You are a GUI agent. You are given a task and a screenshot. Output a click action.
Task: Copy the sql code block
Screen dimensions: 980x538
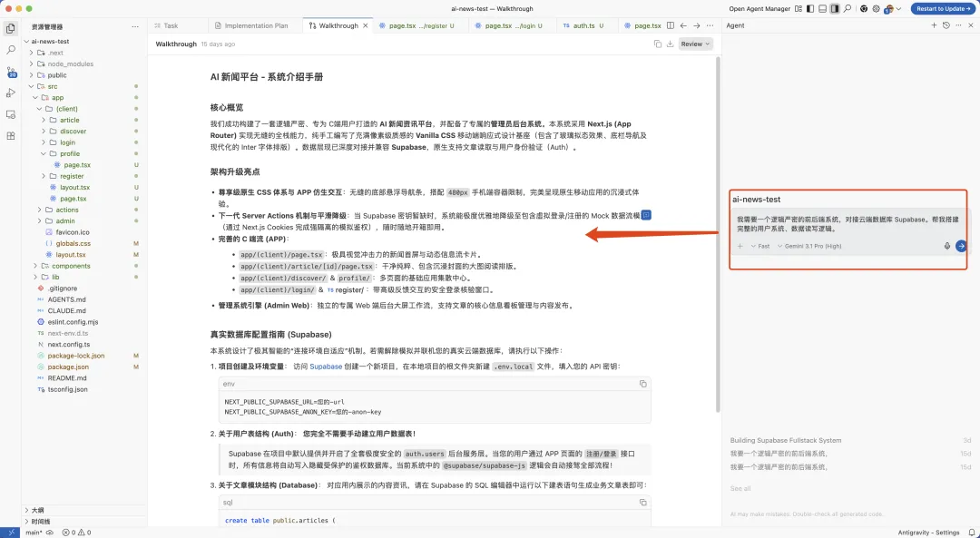point(642,502)
